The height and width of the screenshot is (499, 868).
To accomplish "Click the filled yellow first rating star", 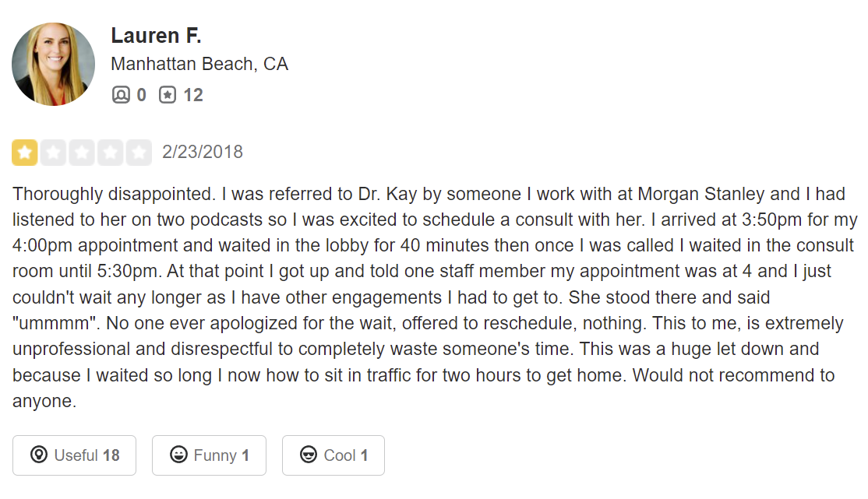I will [25, 153].
